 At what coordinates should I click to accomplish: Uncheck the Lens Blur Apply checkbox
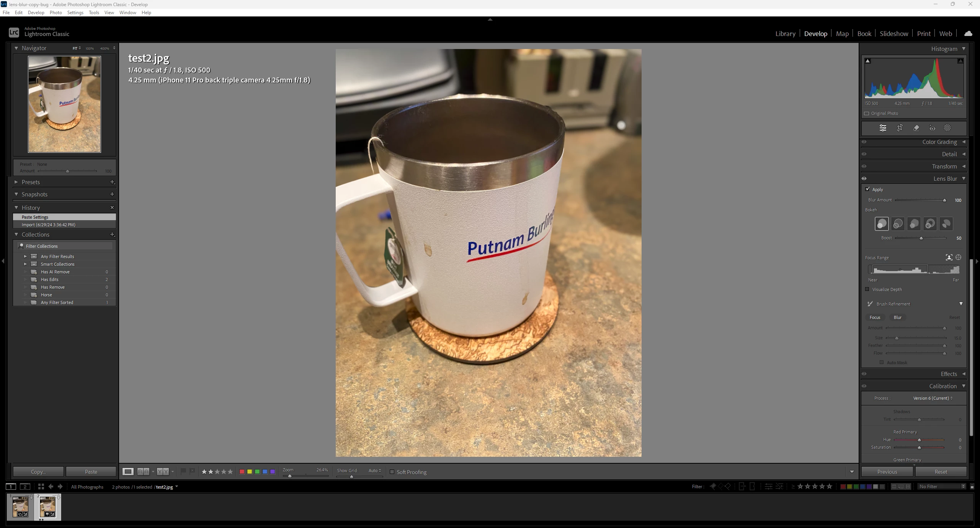[867, 189]
